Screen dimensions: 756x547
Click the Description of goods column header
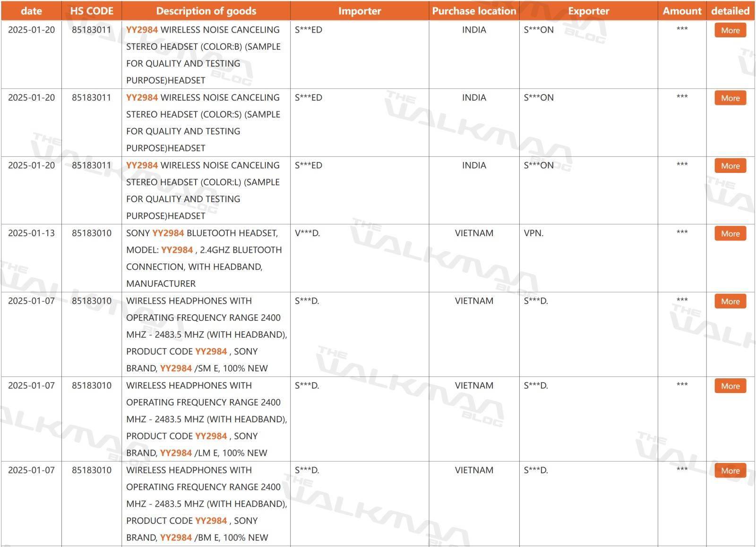pos(206,11)
